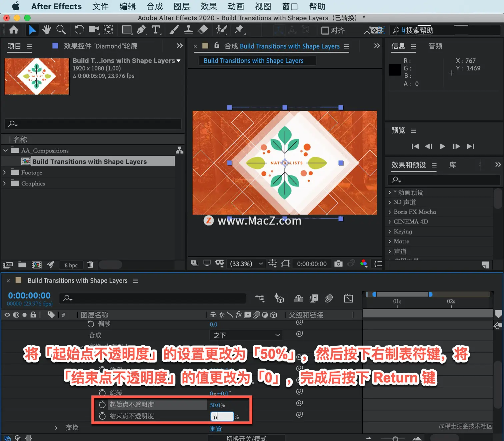Enable the 对齐 snapping checkbox

coord(325,30)
